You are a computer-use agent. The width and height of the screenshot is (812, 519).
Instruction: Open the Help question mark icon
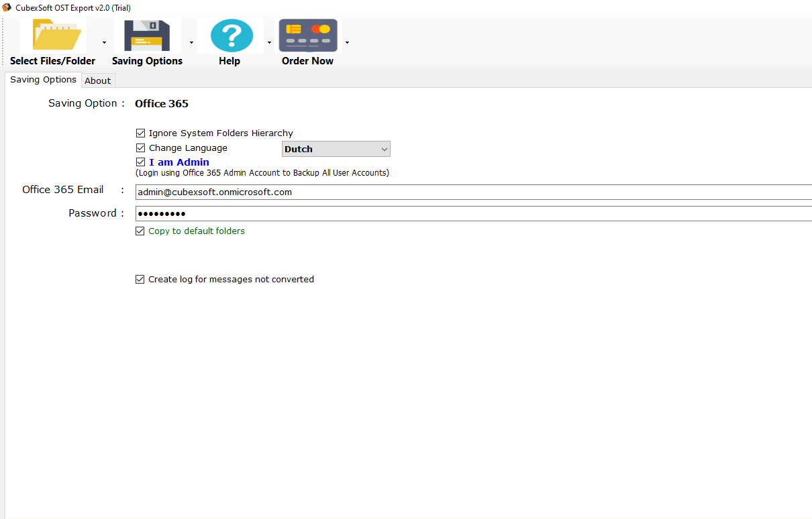[x=232, y=36]
